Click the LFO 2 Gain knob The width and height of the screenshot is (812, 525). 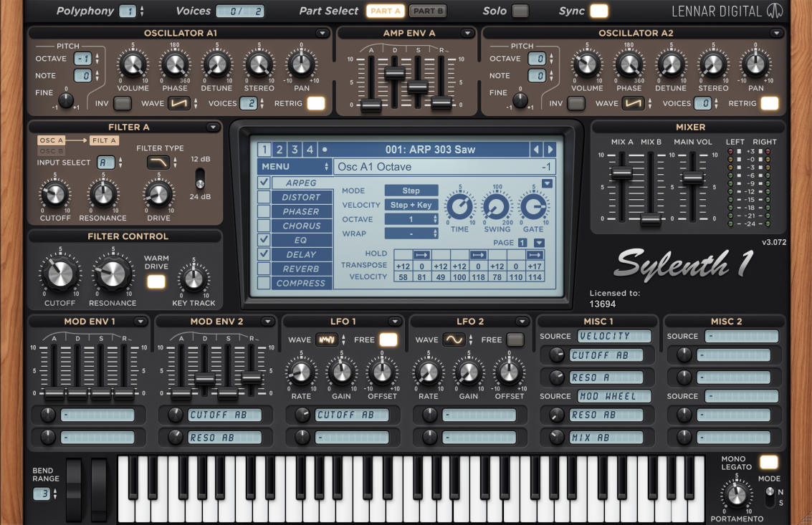click(x=469, y=372)
